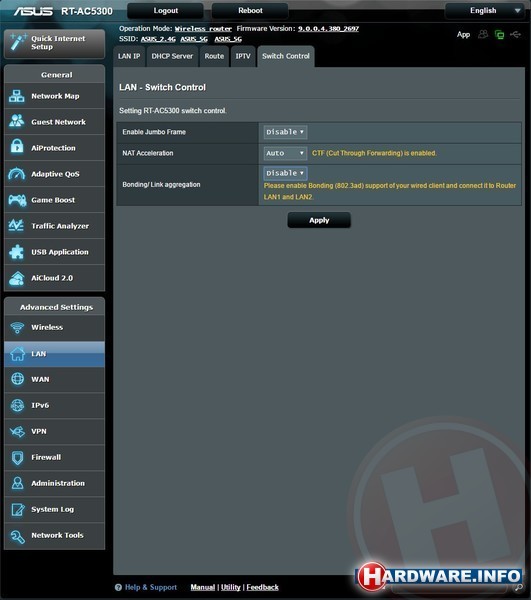The height and width of the screenshot is (600, 531).
Task: Open the Enable Jumbo Frame dropdown
Action: click(285, 132)
